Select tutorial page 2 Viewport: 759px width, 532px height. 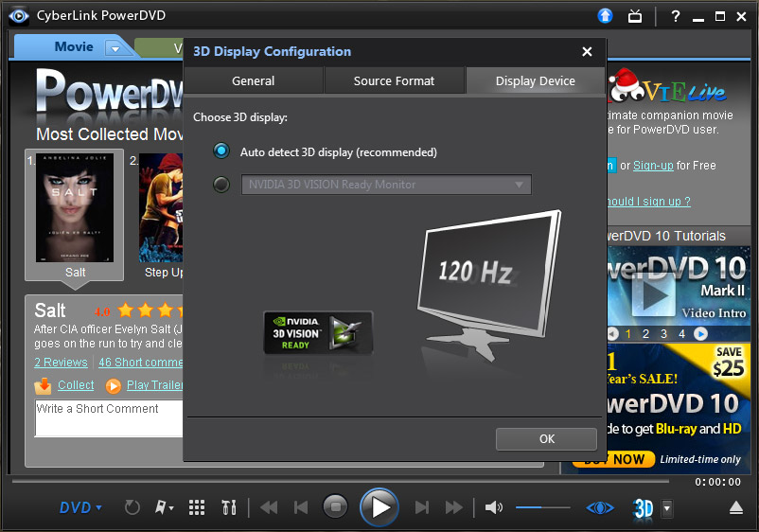645,333
